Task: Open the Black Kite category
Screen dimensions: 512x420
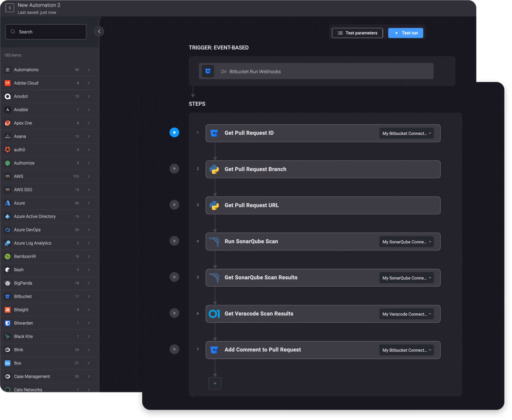Action: pyautogui.click(x=48, y=336)
